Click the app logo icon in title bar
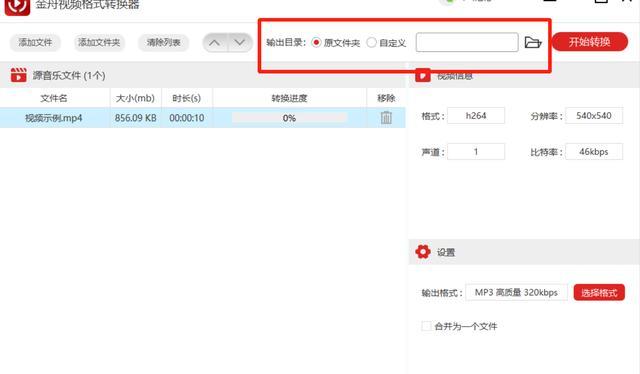The image size is (640, 374). click(x=17, y=6)
